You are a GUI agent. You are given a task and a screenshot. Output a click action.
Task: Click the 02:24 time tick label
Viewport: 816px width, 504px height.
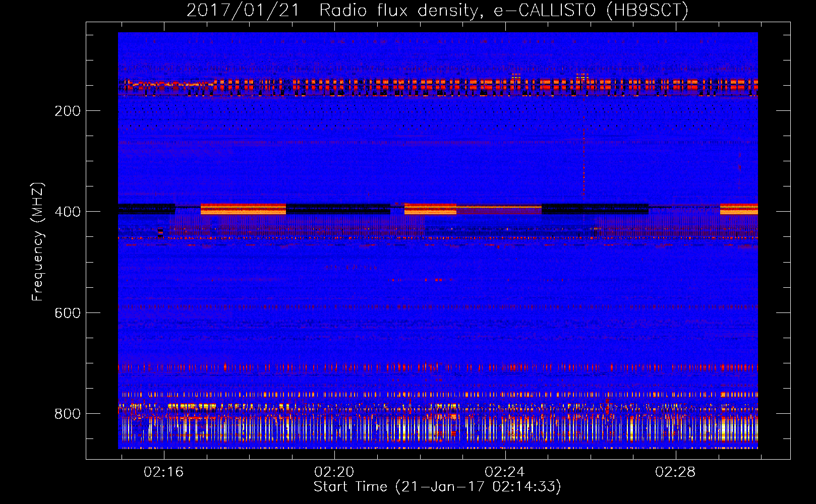pos(504,472)
